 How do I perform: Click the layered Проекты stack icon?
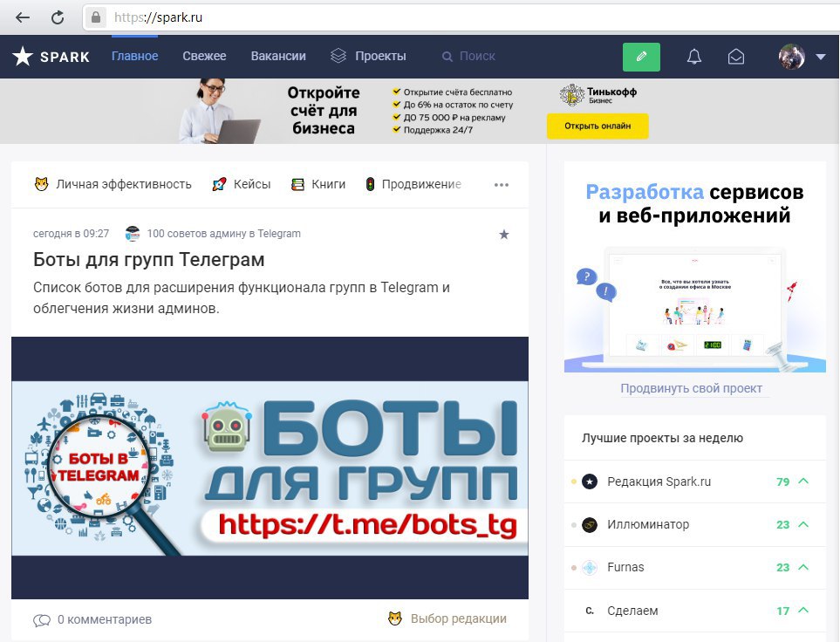[338, 56]
